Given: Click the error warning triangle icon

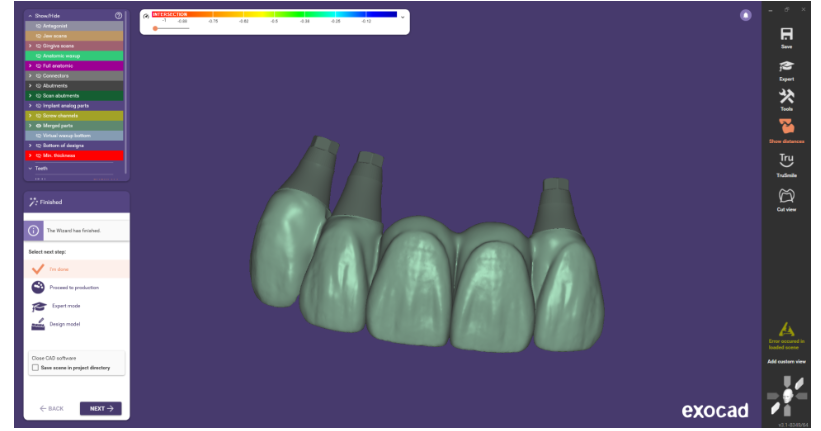Looking at the screenshot, I should (x=786, y=328).
